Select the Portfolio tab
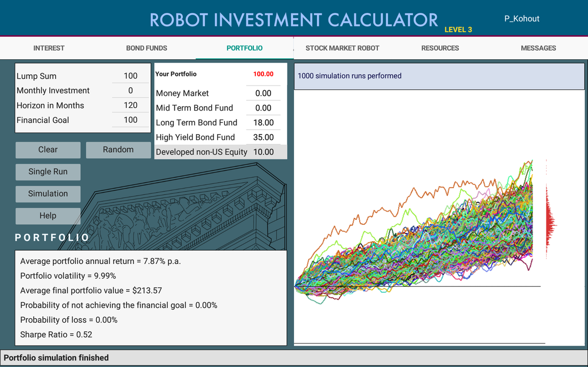588x367 pixels. [244, 48]
